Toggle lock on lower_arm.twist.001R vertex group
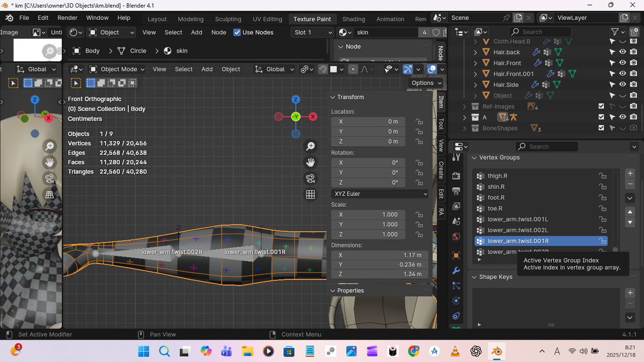This screenshot has height=362, width=644. click(x=603, y=241)
